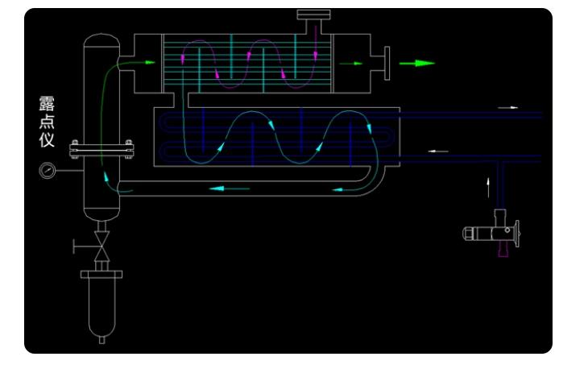588x369 pixels.
Task: Click the white left-pointing refrigerant arrow
Action: point(437,150)
